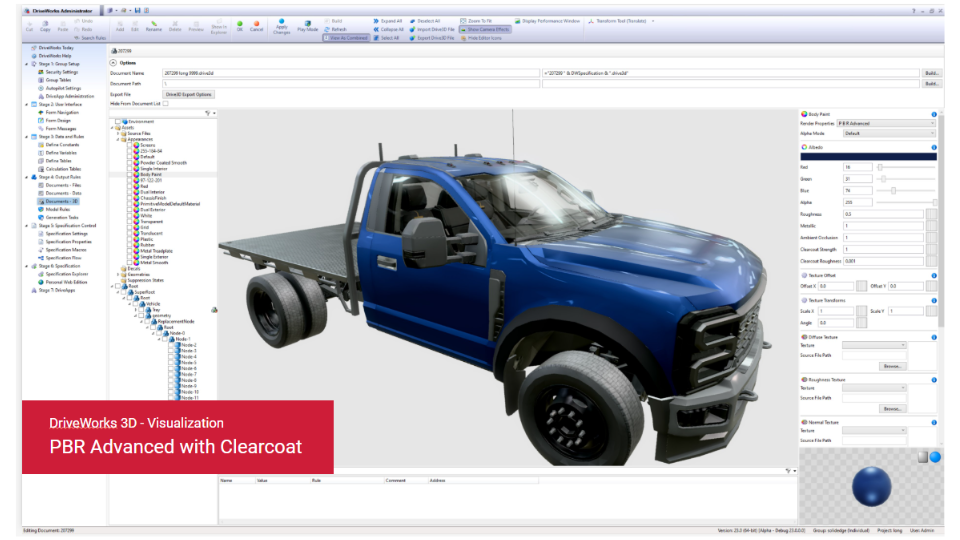Click the green OK icon
The width and height of the screenshot is (960, 540).
coord(240,26)
